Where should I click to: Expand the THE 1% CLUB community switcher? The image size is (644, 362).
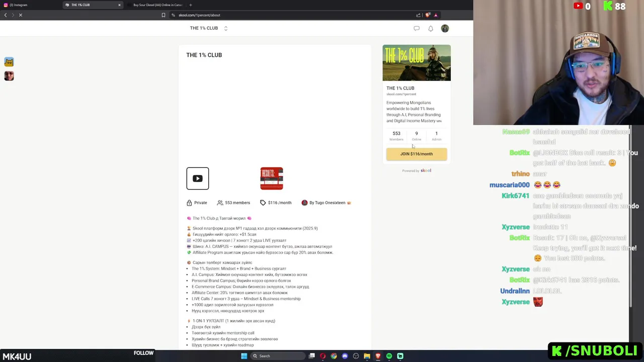click(226, 28)
